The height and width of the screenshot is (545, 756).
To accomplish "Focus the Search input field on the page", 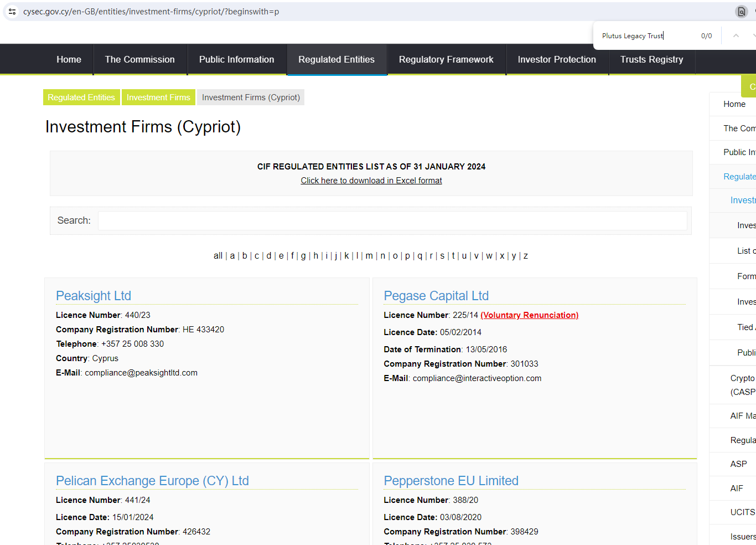I will (392, 220).
